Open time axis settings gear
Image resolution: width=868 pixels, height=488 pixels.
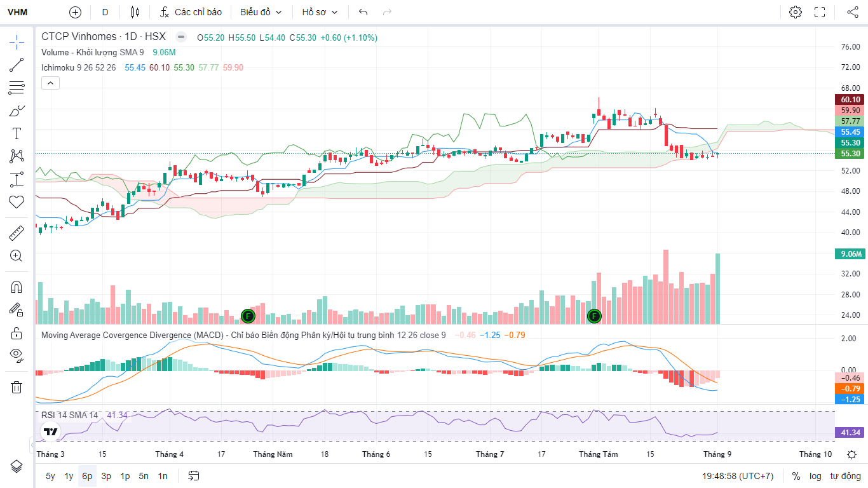click(x=851, y=454)
